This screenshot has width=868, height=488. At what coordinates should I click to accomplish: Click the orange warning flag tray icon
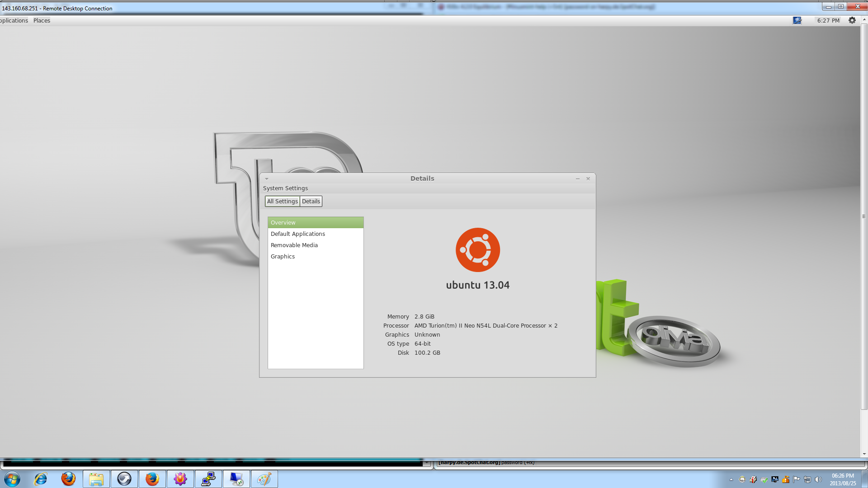pos(786,479)
